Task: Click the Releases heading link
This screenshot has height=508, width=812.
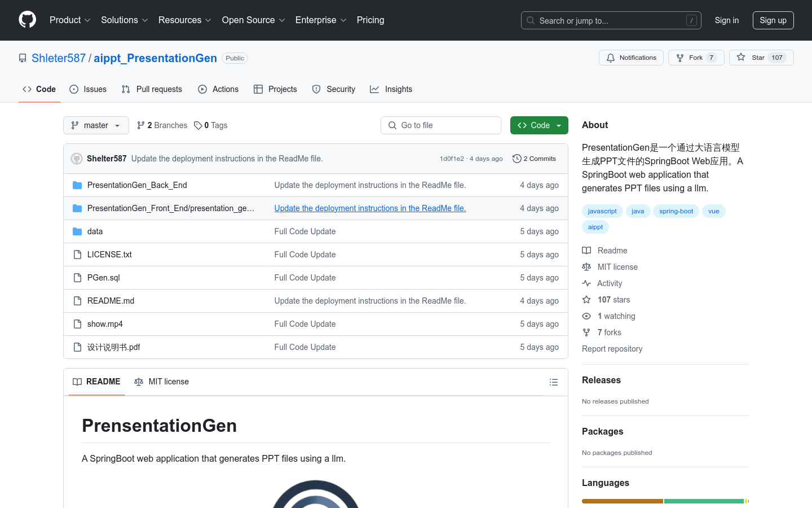Action: coord(601,380)
